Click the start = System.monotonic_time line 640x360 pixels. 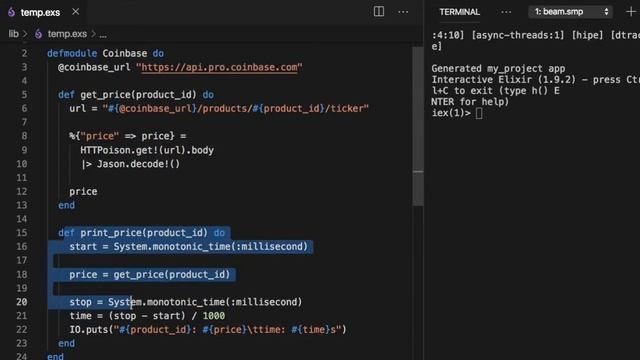(188, 247)
